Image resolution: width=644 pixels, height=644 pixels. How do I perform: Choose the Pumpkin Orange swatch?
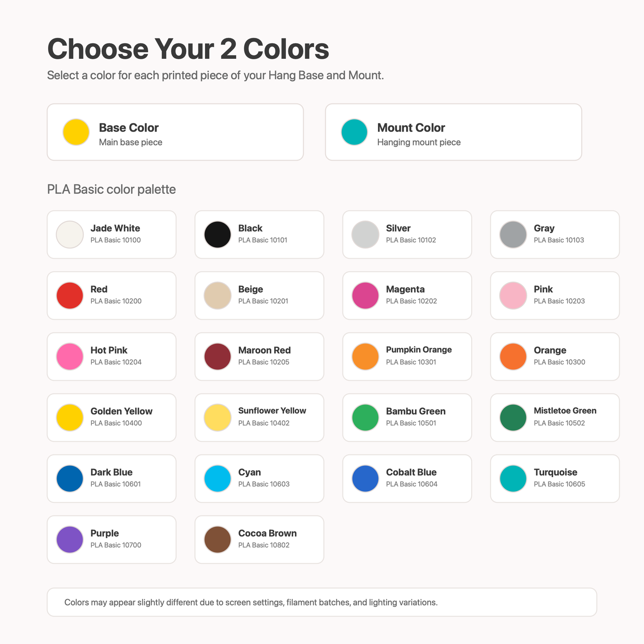point(407,357)
